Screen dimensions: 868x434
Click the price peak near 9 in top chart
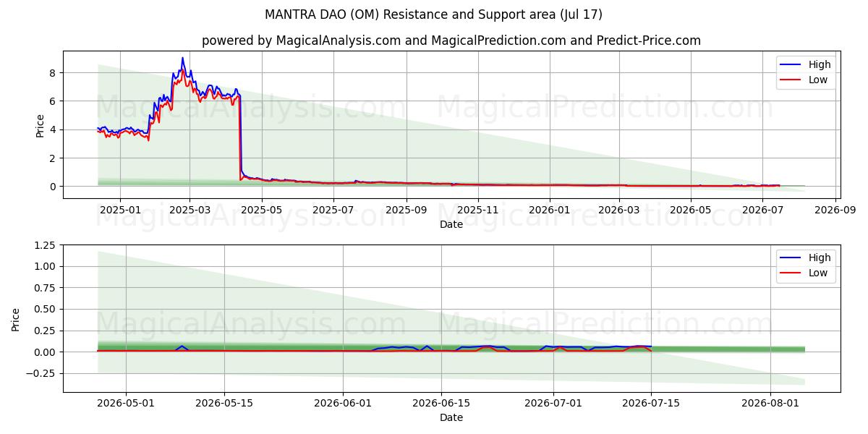[x=182, y=58]
